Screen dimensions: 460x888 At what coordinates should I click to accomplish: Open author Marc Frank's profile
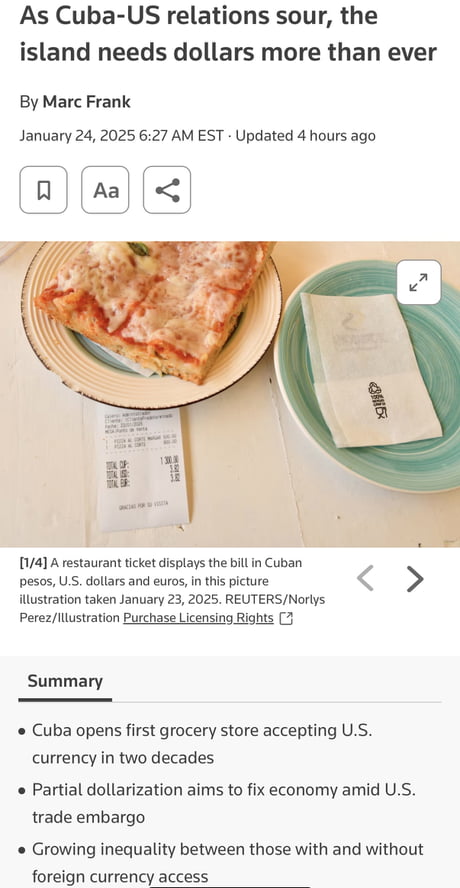point(87,102)
